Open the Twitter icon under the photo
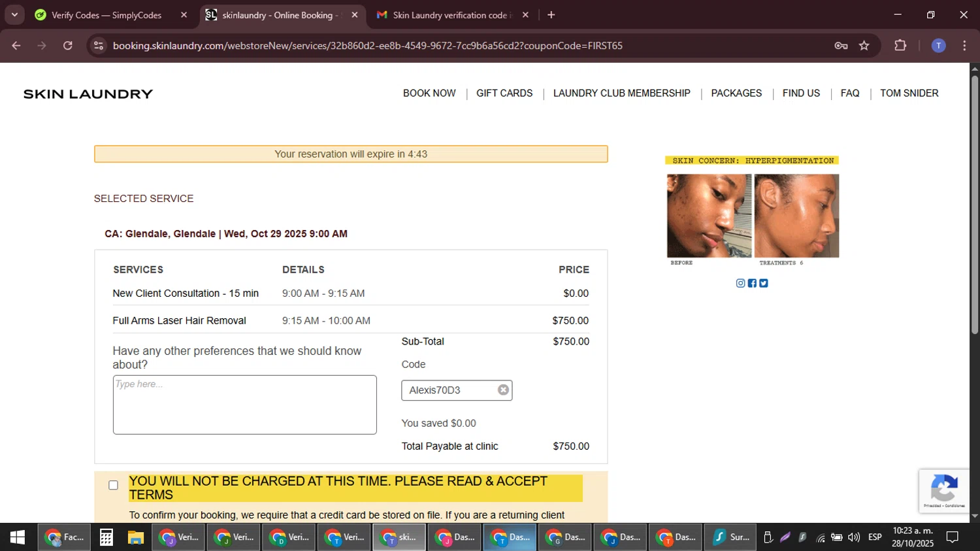 click(764, 283)
